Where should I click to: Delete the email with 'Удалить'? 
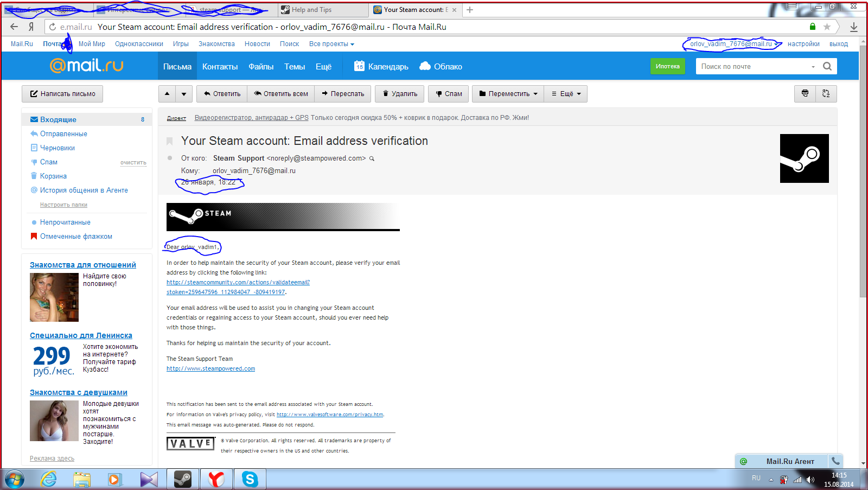coord(400,94)
